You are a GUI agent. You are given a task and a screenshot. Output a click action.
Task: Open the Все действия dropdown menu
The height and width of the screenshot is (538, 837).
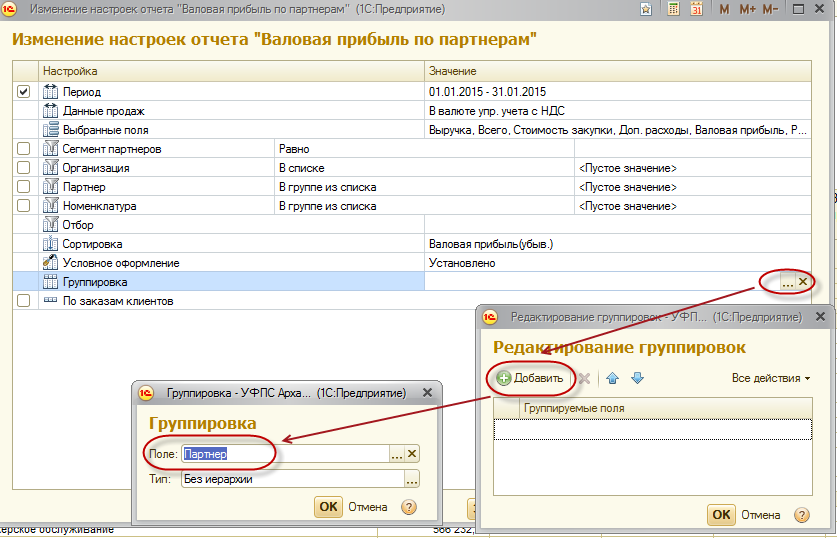[771, 378]
